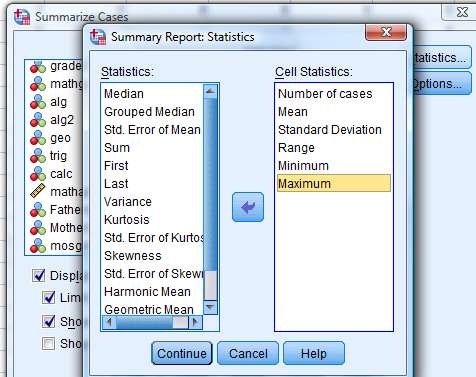This screenshot has width=476, height=377.
Task: Click the icon beside the Mothe variable
Action: [38, 228]
